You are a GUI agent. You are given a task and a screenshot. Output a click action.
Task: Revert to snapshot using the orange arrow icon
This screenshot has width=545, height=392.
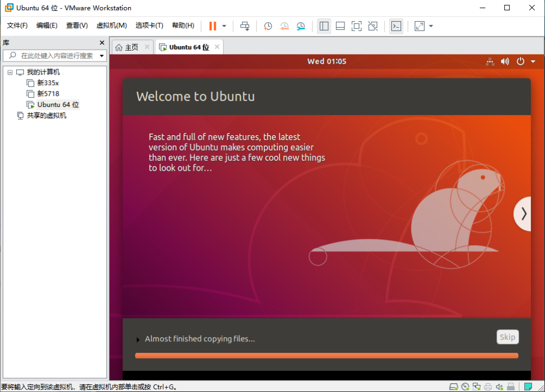[x=284, y=26]
